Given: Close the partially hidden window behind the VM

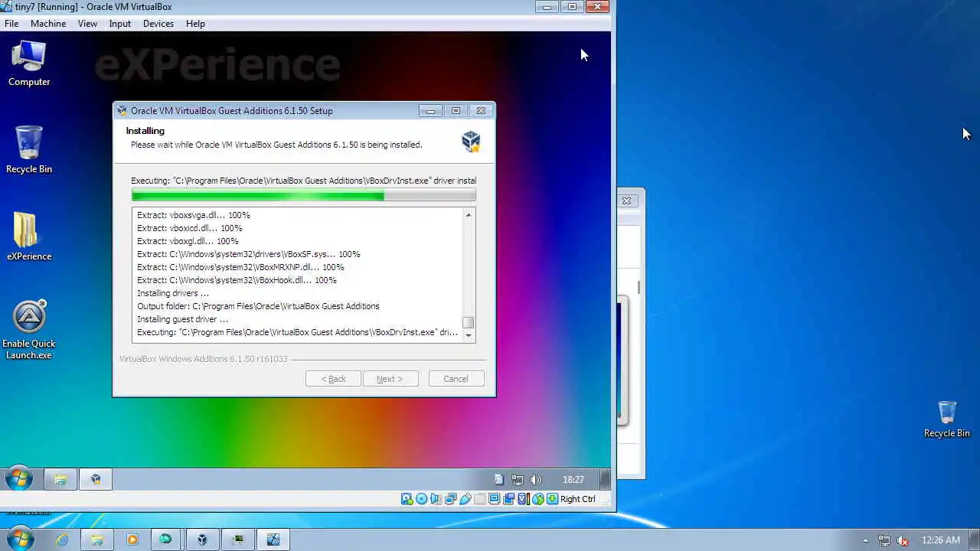Looking at the screenshot, I should coord(626,201).
